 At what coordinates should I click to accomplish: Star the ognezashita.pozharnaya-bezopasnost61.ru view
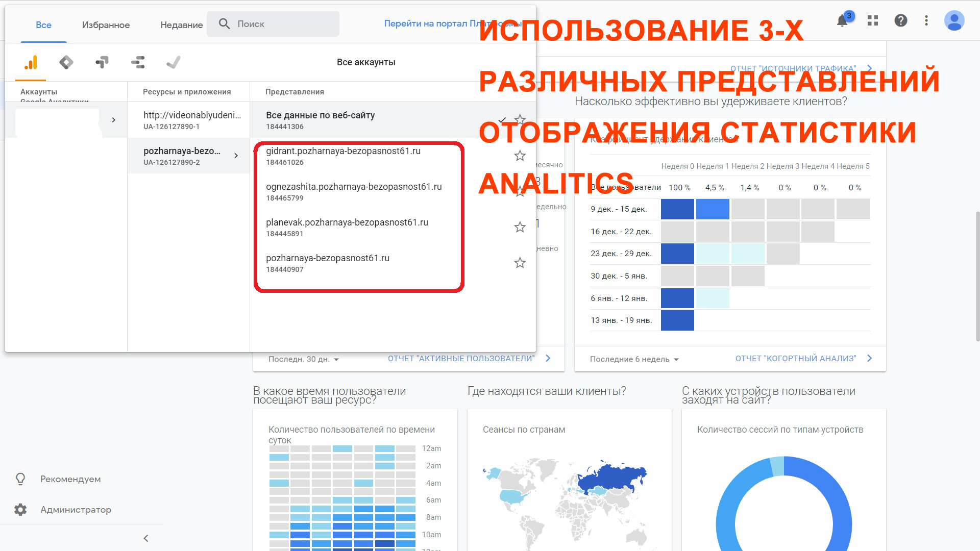point(520,191)
